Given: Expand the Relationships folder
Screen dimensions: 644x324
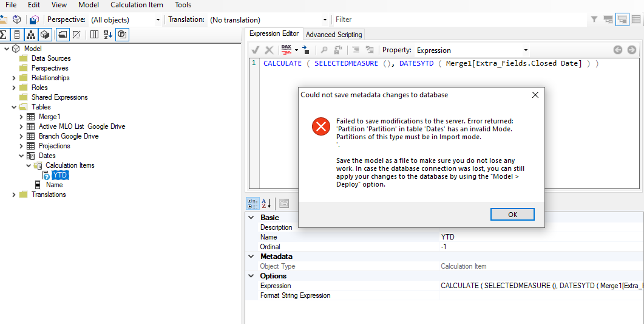Looking at the screenshot, I should (x=14, y=78).
